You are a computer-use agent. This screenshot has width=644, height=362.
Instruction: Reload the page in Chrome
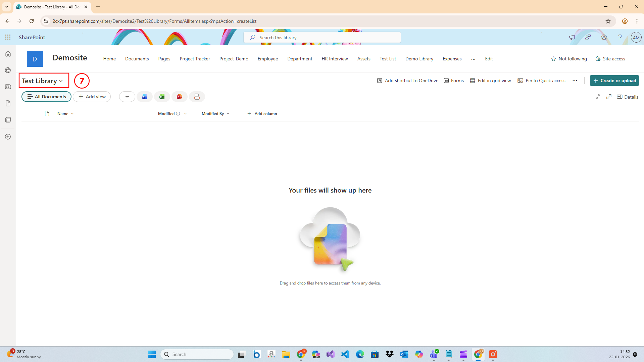click(x=32, y=21)
